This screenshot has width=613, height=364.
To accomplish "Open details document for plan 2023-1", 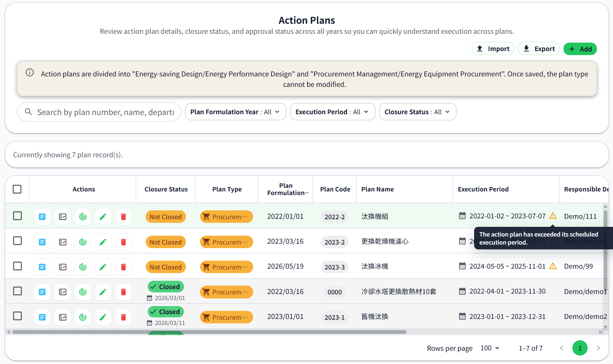I will (42, 317).
